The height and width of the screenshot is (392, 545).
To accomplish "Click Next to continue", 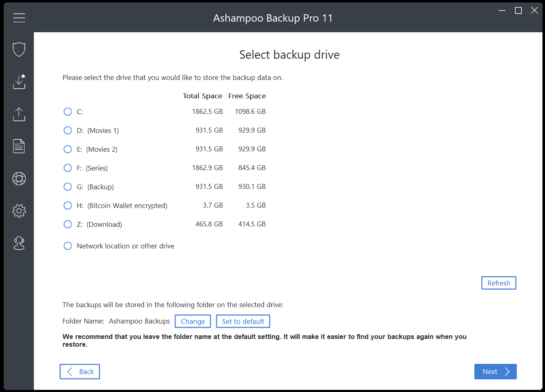I will (496, 372).
